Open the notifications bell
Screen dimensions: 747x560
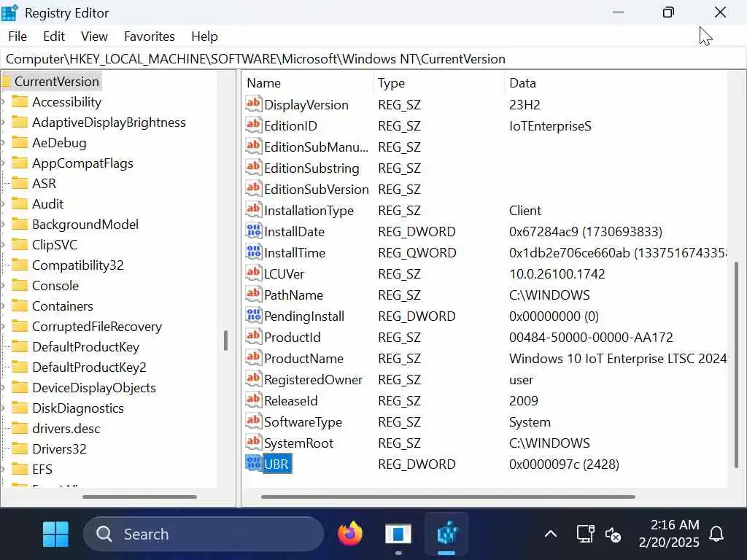pos(716,534)
